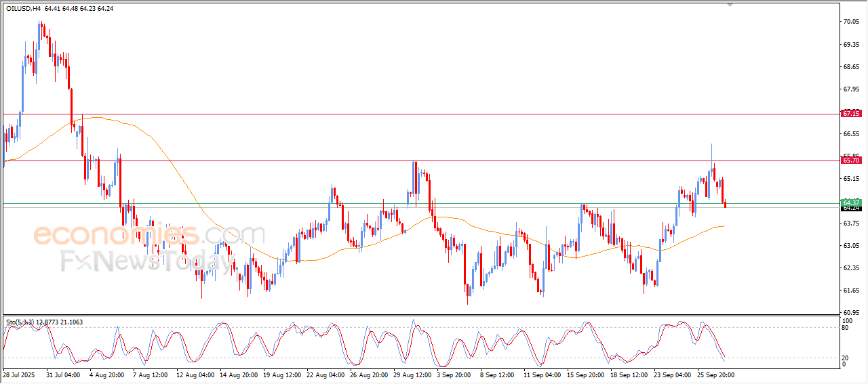Click the 22 Aug 04:00 date label

[325, 375]
